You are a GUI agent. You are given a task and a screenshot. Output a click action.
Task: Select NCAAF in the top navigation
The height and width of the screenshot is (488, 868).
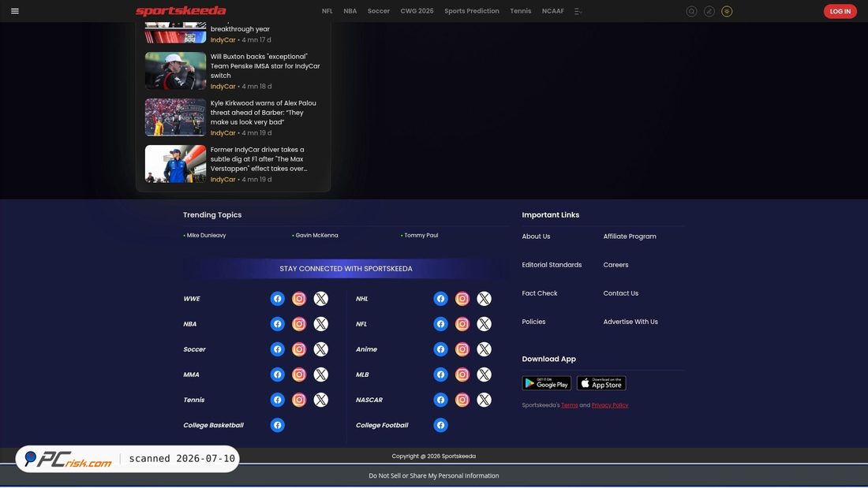pyautogui.click(x=553, y=11)
